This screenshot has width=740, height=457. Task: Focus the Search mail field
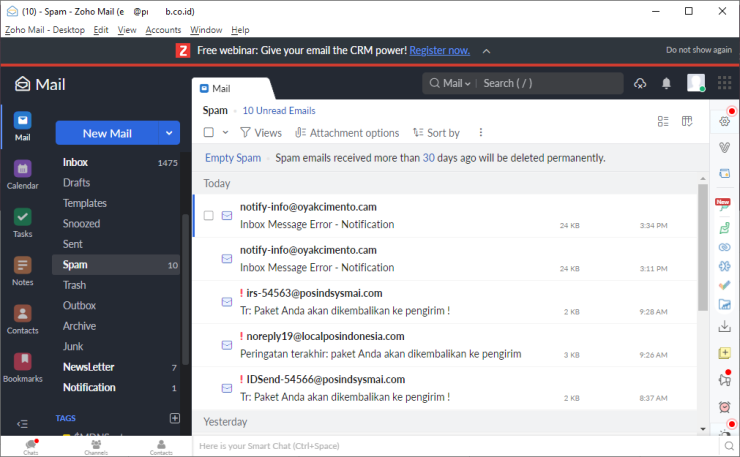(550, 84)
